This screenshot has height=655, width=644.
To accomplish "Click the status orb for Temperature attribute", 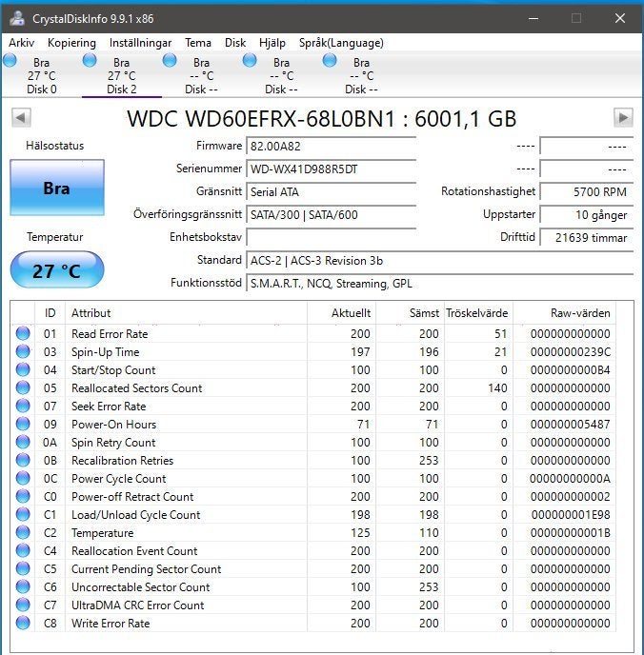I will point(23,532).
